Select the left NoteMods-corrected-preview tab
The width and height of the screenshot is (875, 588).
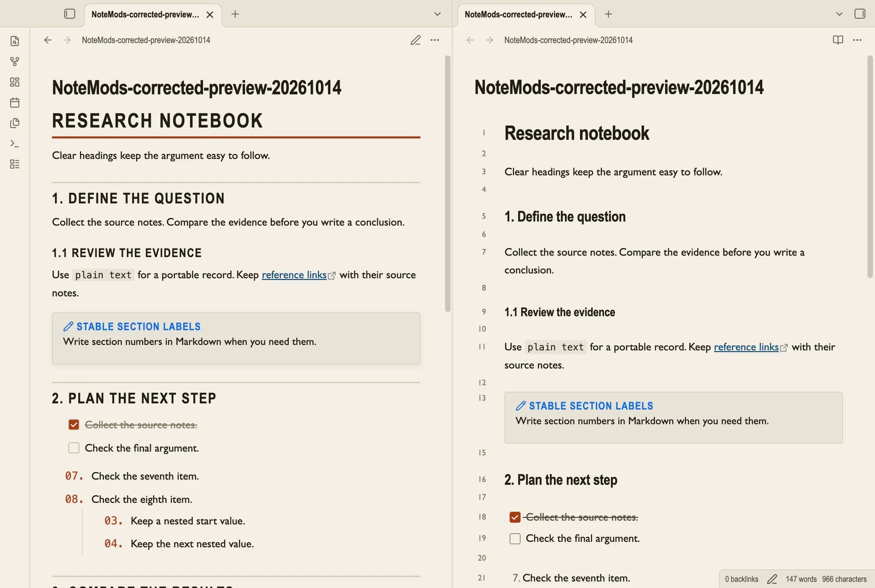pos(145,15)
